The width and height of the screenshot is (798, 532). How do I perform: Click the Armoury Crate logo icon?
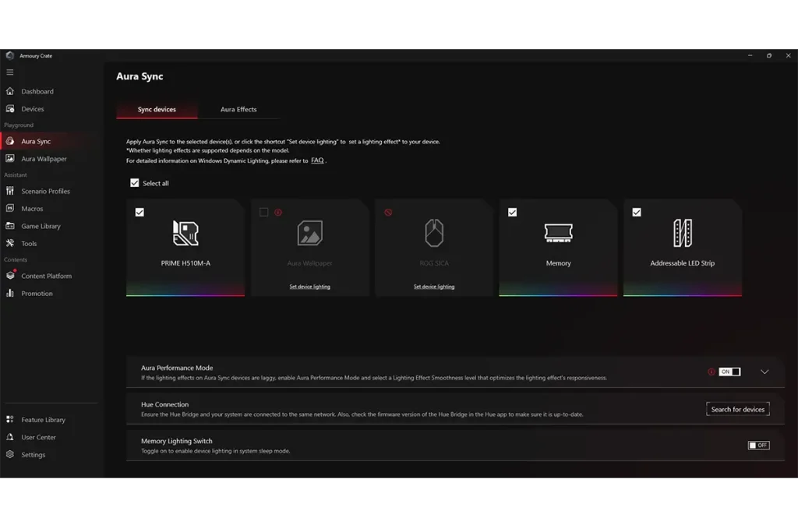pyautogui.click(x=9, y=55)
